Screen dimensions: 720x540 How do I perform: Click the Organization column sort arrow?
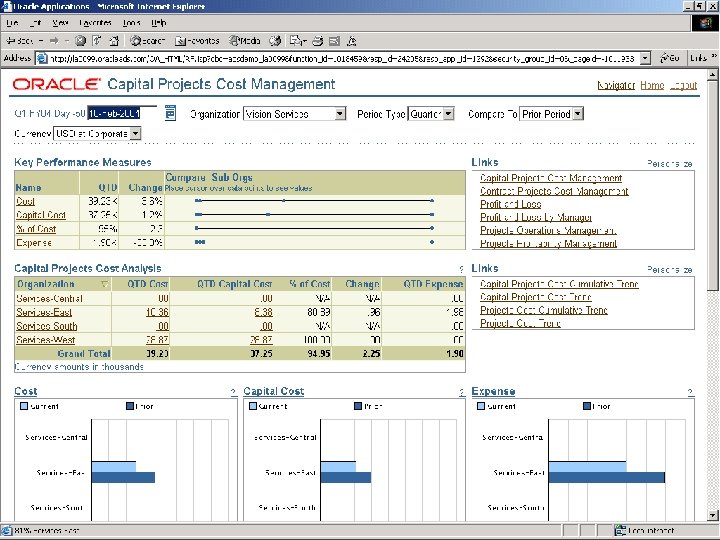point(104,284)
